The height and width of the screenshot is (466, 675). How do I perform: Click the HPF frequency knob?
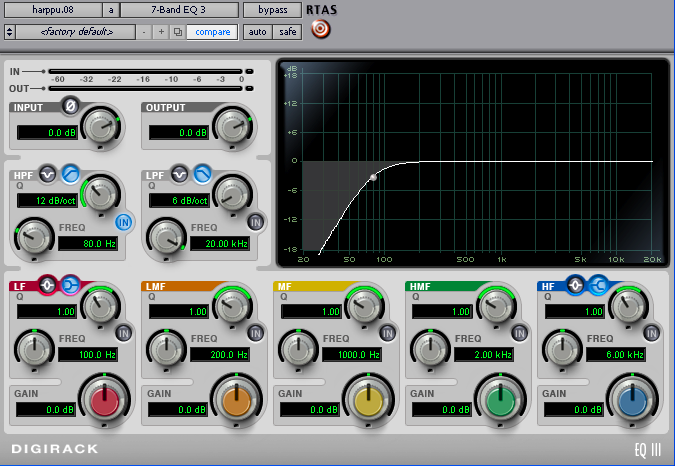[34, 237]
